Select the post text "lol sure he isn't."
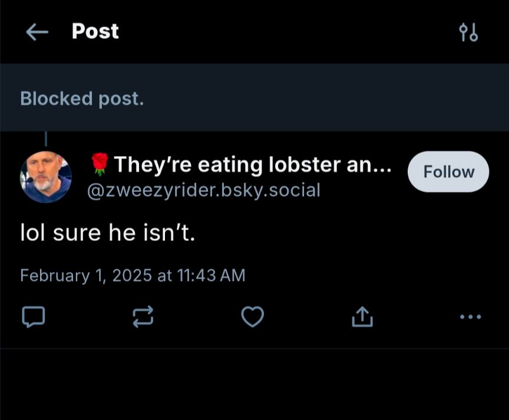Viewport: 509px width, 420px height. point(107,234)
